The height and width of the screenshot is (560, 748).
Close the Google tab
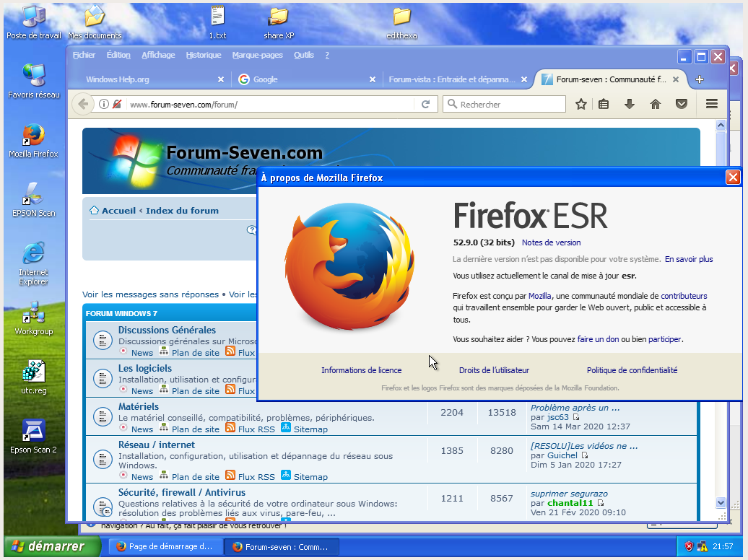coord(373,79)
